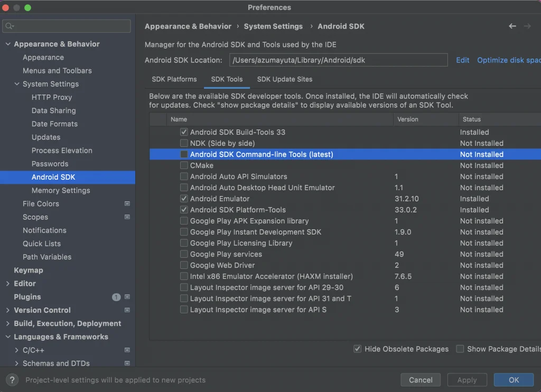Expand Build, Execution, Deployment section
541x392 pixels.
[8, 323]
